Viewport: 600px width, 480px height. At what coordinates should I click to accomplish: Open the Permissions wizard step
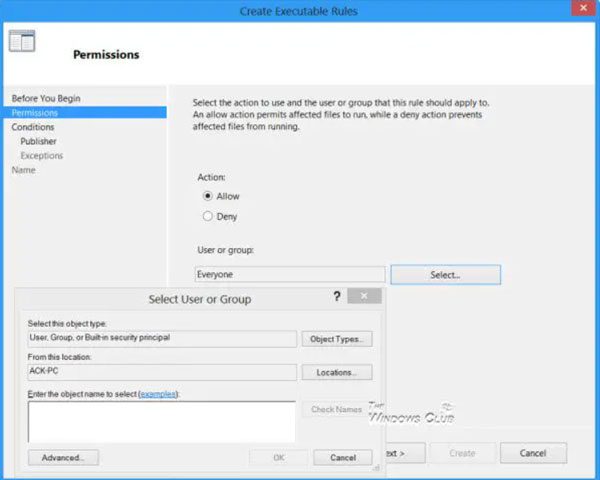coord(85,113)
